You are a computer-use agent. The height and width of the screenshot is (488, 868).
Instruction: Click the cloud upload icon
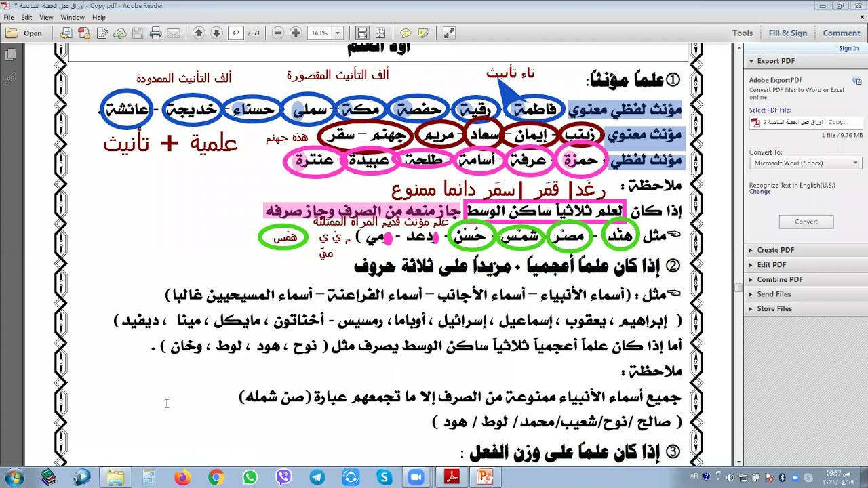pyautogui.click(x=120, y=33)
